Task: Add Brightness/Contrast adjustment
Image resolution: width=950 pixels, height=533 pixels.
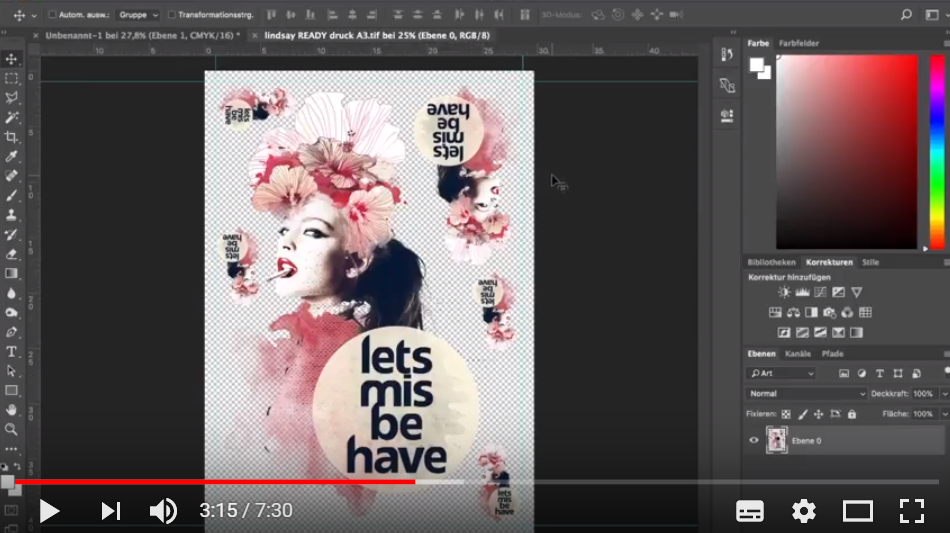Action: click(784, 292)
